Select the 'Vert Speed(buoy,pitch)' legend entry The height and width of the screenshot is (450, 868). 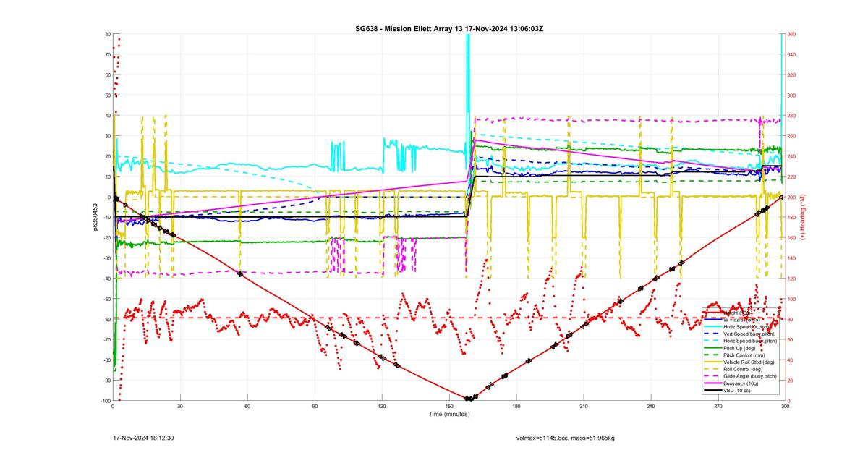click(749, 334)
